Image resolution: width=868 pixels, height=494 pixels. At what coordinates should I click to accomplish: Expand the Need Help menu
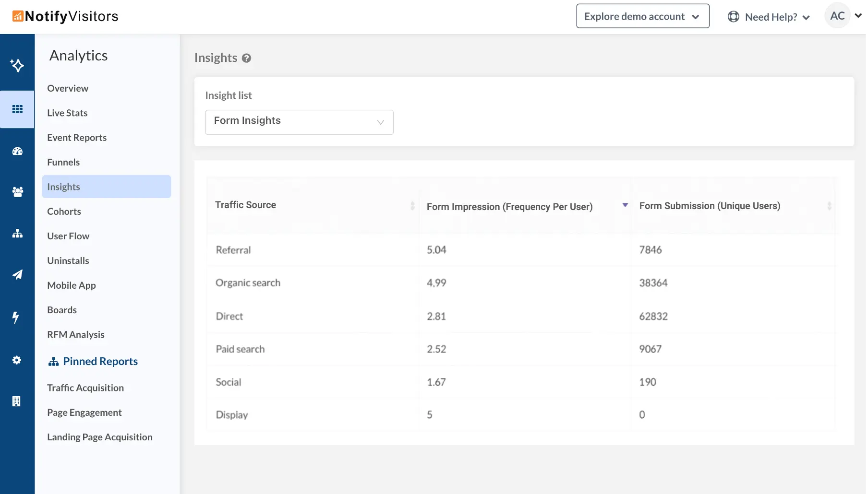pyautogui.click(x=769, y=17)
